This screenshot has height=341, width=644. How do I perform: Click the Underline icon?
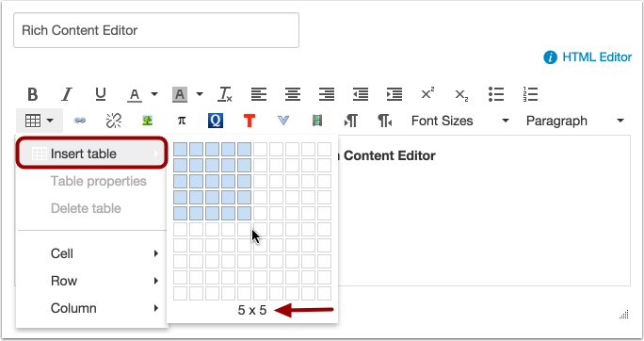(x=101, y=94)
